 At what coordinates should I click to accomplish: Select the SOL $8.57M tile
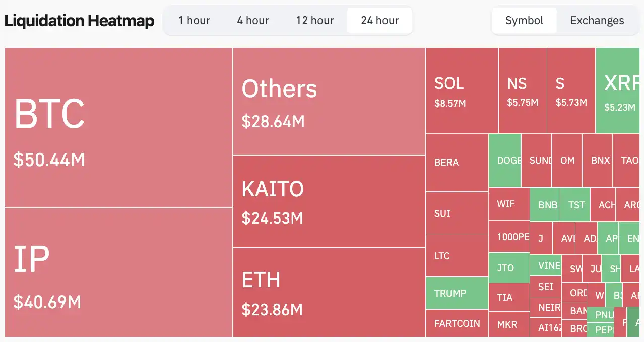pyautogui.click(x=462, y=91)
